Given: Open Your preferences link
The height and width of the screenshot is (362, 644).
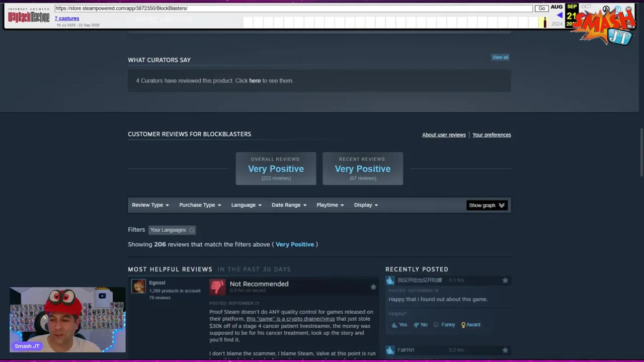Looking at the screenshot, I should click(x=492, y=135).
